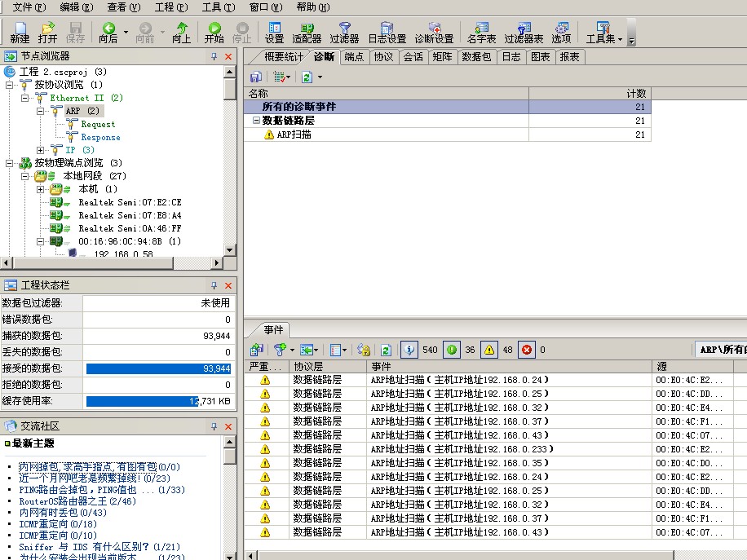Click the save icon in the diagnosis tab toolbar
Screen dimensions: 747x560
coord(256,77)
